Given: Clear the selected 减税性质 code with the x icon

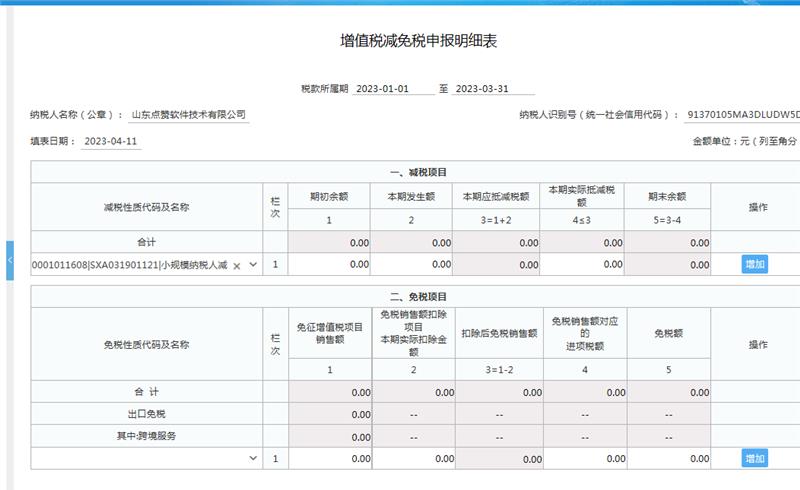Looking at the screenshot, I should coord(237,266).
